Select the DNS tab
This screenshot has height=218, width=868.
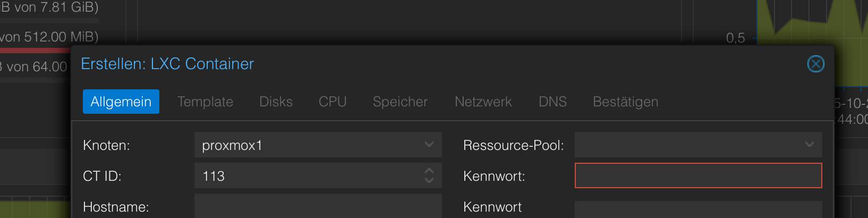[x=552, y=102]
